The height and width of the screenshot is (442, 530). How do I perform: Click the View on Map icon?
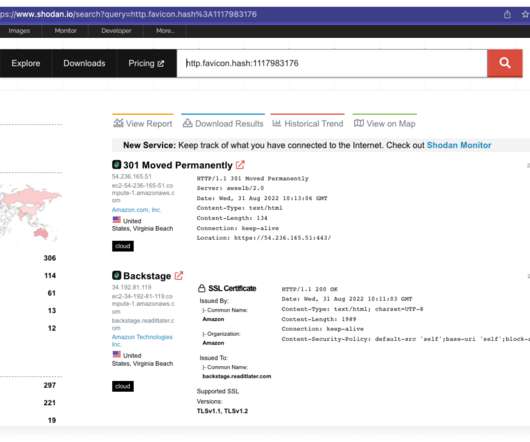[359, 123]
